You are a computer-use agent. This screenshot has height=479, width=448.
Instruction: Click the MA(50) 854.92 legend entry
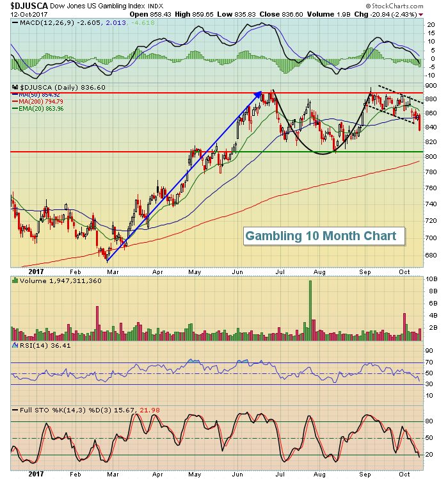36,95
